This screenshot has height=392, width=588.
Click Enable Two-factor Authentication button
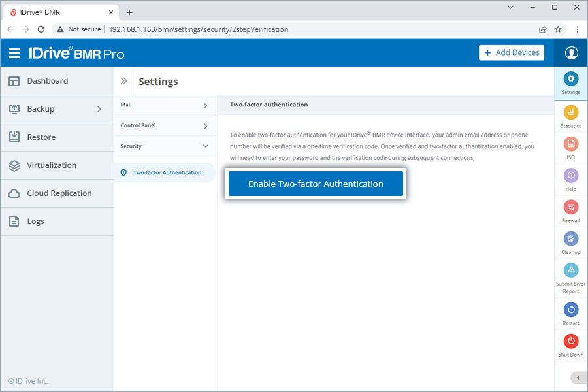pyautogui.click(x=316, y=184)
